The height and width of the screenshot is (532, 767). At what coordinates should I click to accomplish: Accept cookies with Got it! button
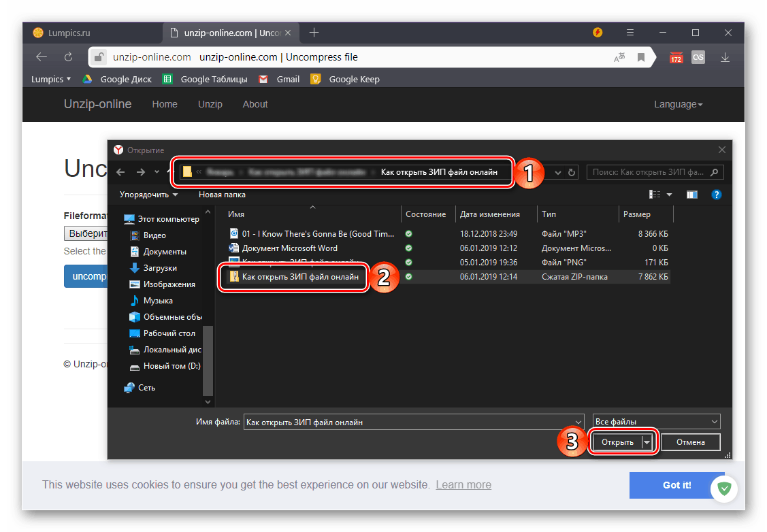[677, 485]
